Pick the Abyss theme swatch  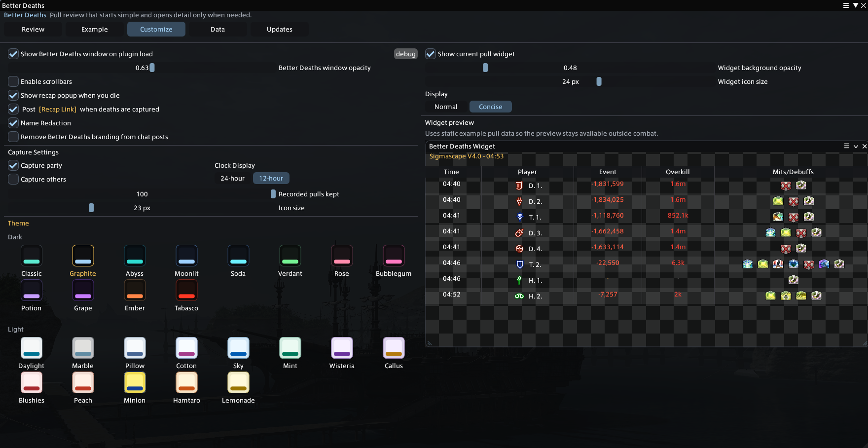click(135, 256)
